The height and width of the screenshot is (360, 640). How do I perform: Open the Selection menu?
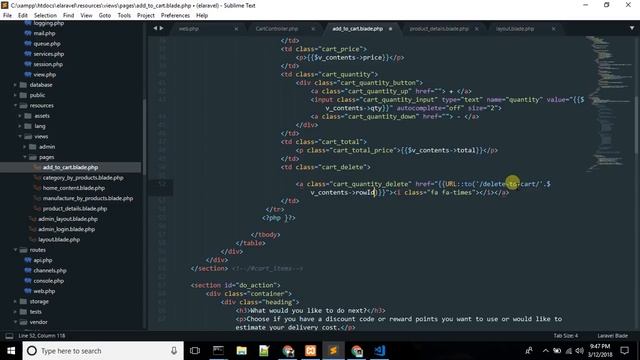(45, 16)
